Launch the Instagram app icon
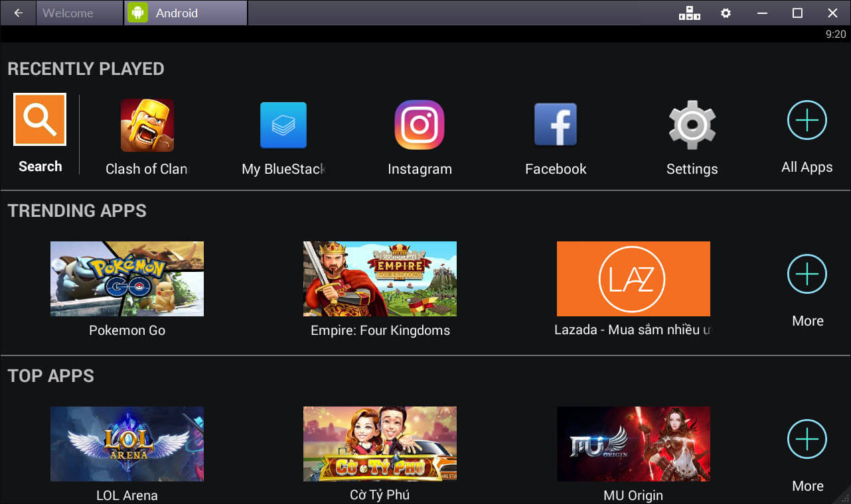Screen dimensions: 851x504 coord(420,125)
